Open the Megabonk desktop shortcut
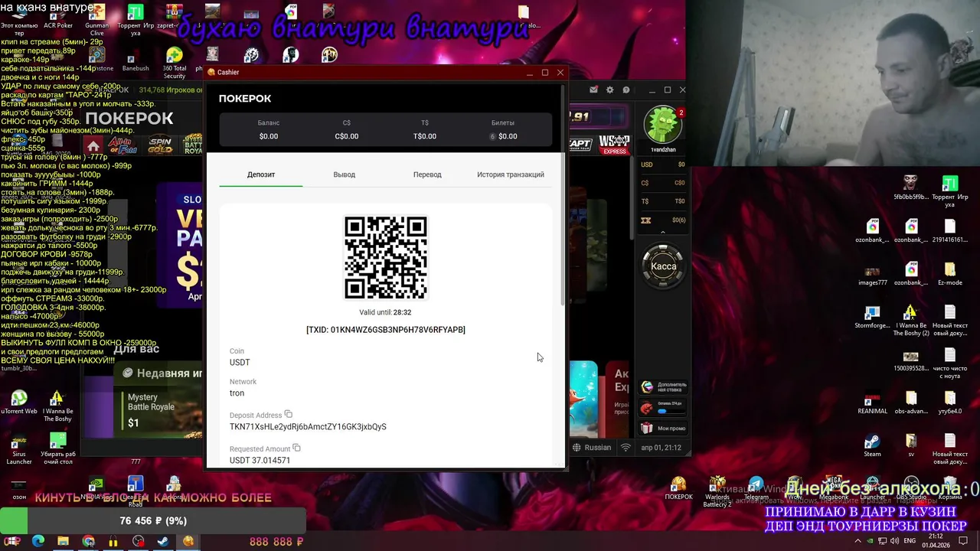Image resolution: width=980 pixels, height=551 pixels. (834, 489)
